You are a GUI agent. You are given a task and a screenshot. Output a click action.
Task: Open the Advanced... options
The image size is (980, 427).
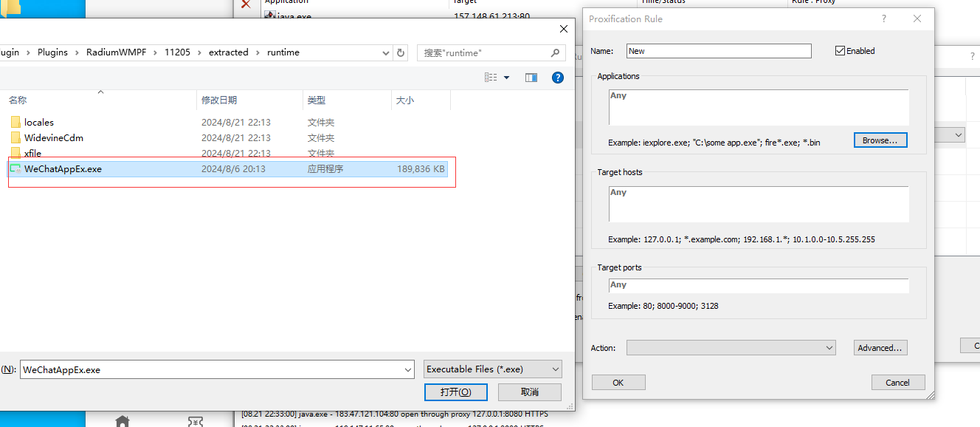coord(880,347)
